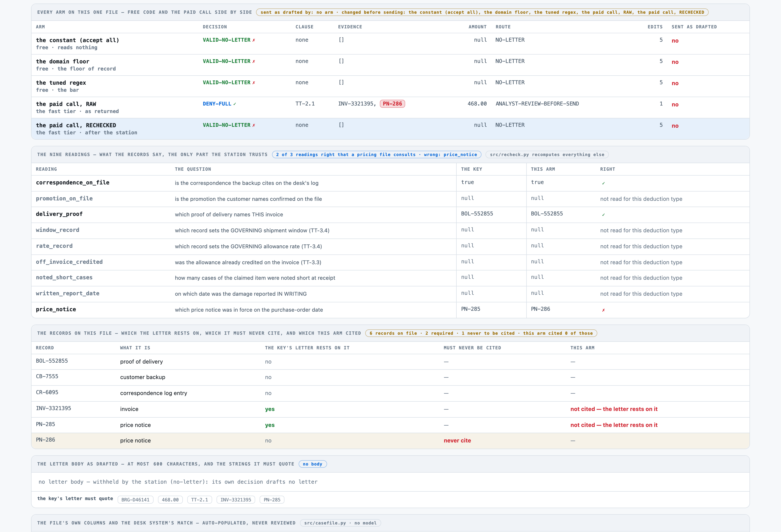Click the CR-6095 record entry
The image size is (781, 532).
[x=47, y=392]
